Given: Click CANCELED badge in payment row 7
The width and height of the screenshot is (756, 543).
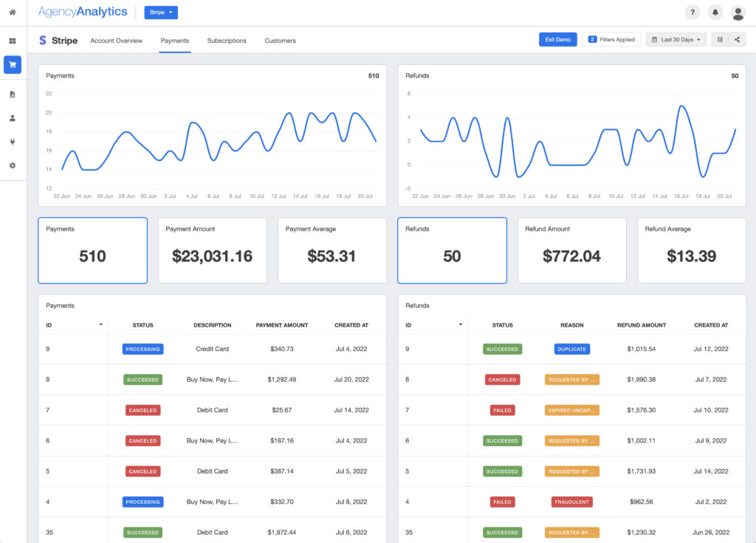Looking at the screenshot, I should pos(142,410).
